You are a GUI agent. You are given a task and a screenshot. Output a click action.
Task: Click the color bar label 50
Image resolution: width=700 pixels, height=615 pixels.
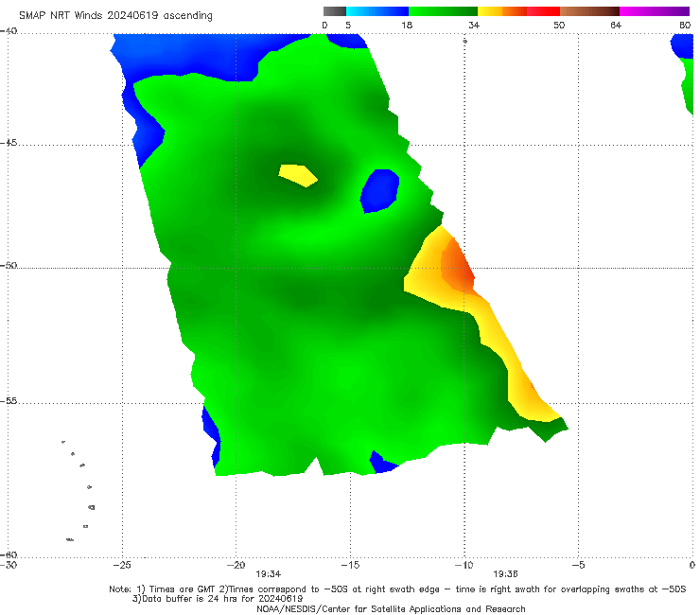click(559, 26)
